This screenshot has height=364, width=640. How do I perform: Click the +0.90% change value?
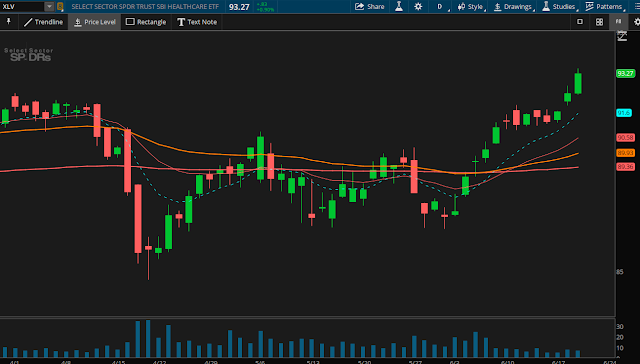(x=265, y=9)
